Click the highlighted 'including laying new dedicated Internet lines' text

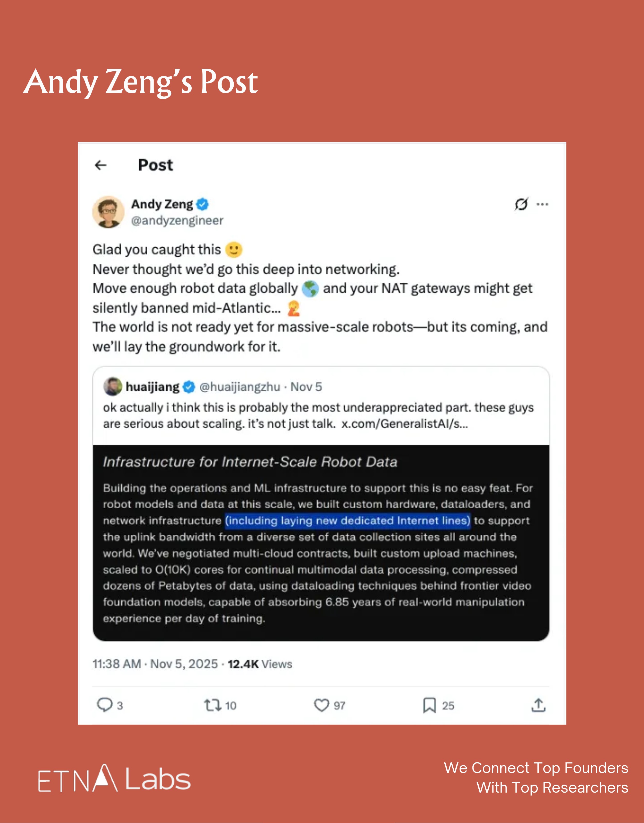[347, 521]
